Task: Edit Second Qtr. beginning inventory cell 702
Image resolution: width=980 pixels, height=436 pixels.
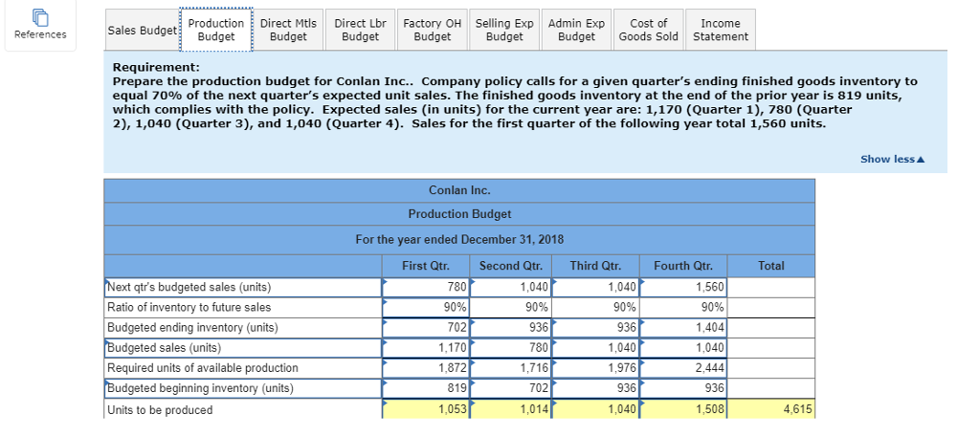Action: click(x=511, y=388)
